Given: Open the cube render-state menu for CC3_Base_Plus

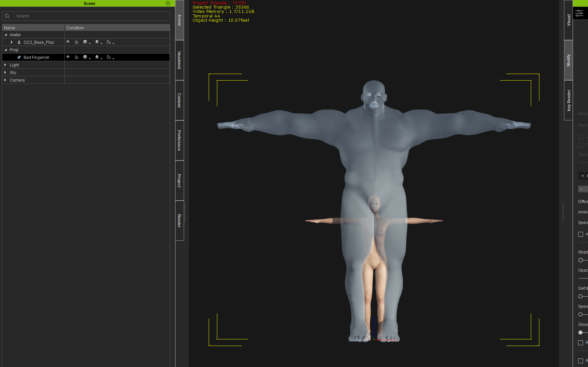Looking at the screenshot, I should point(86,42).
